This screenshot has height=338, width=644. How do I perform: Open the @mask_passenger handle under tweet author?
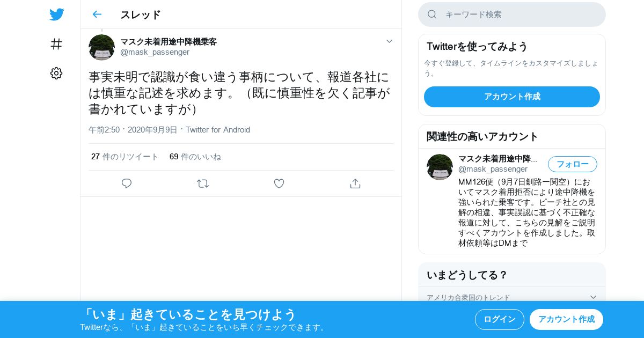pyautogui.click(x=155, y=52)
